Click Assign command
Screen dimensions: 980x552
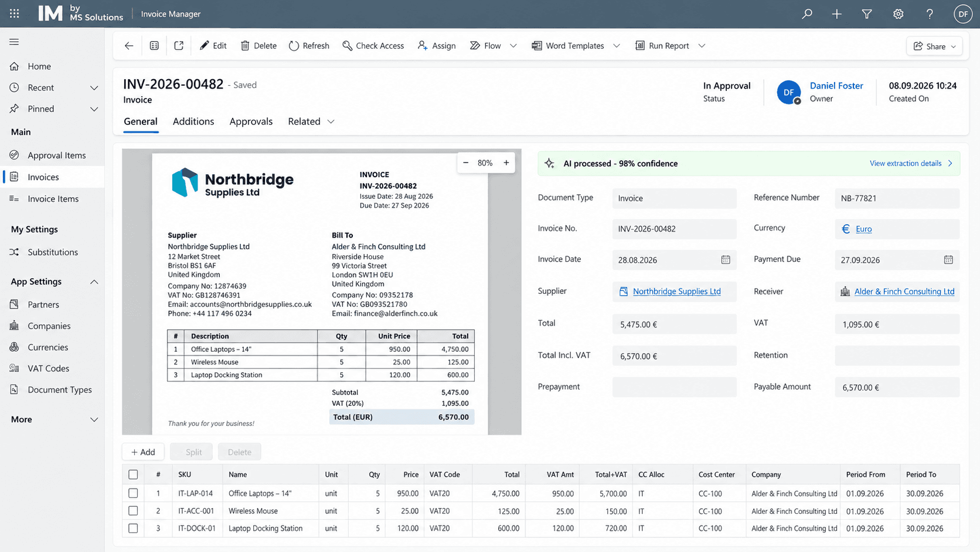tap(436, 45)
